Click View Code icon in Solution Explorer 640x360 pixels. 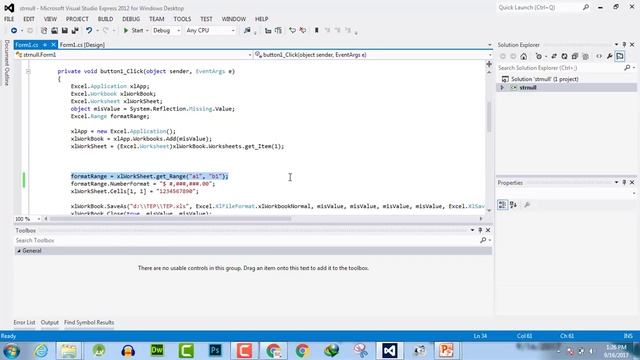pyautogui.click(x=599, y=56)
